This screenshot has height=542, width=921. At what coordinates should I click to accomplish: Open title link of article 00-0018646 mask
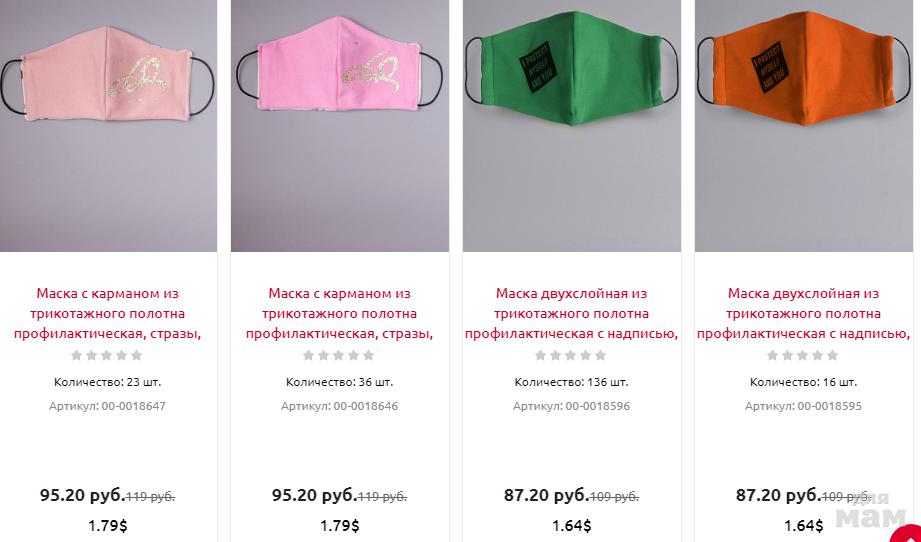pyautogui.click(x=340, y=314)
